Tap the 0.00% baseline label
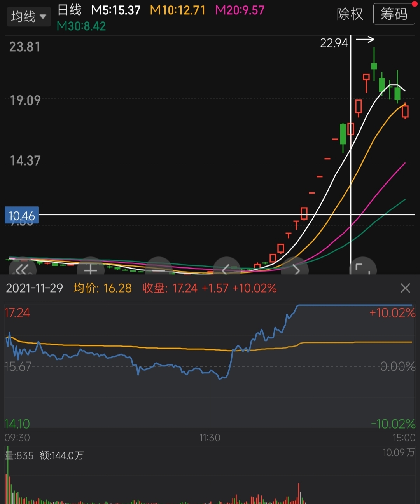The width and height of the screenshot is (420, 504). [x=397, y=366]
